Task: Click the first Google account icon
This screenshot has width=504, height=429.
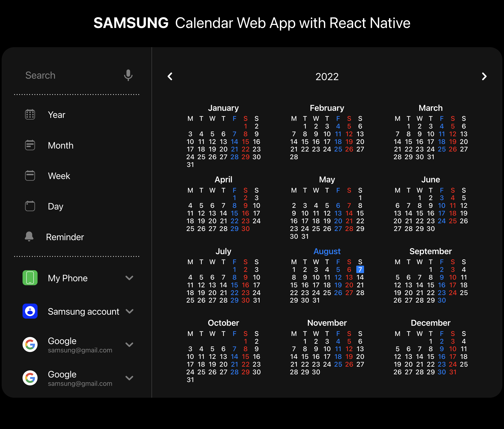Action: click(x=30, y=344)
